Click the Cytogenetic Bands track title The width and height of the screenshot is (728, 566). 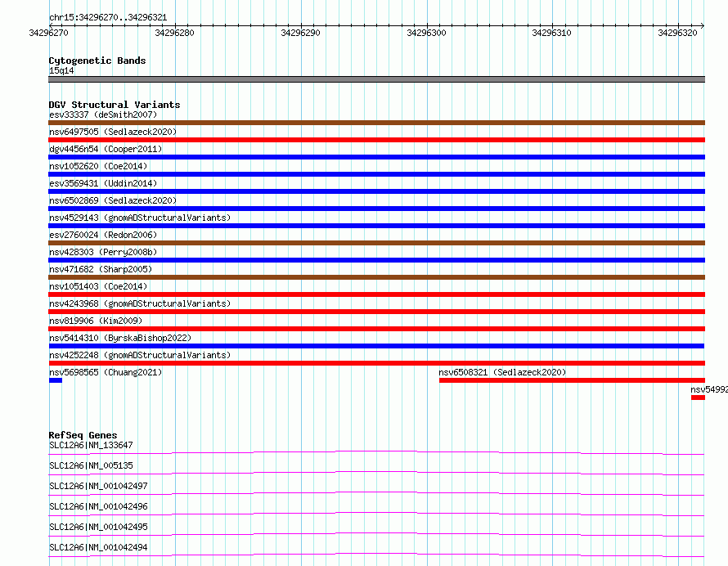[x=97, y=61]
